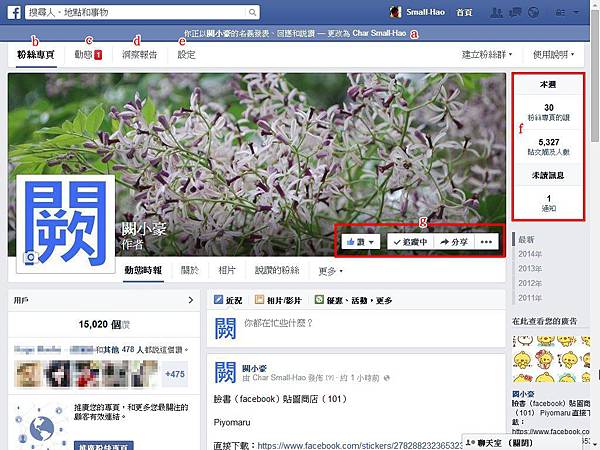The height and width of the screenshot is (450, 600).
Task: Expand users (用戶) panel chevron
Action: 191,300
